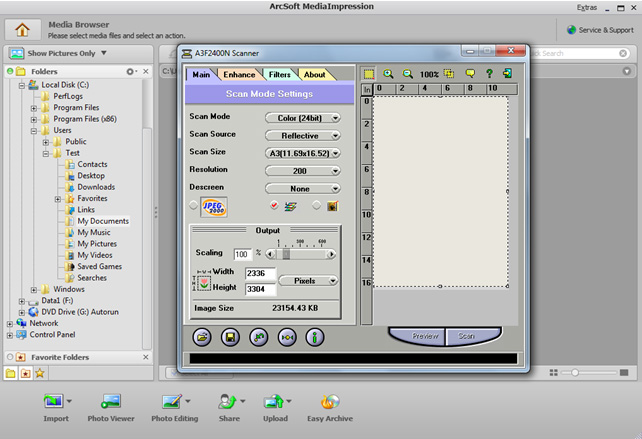Image resolution: width=642 pixels, height=439 pixels.
Task: Close the Favorite Folders panel
Action: [146, 357]
